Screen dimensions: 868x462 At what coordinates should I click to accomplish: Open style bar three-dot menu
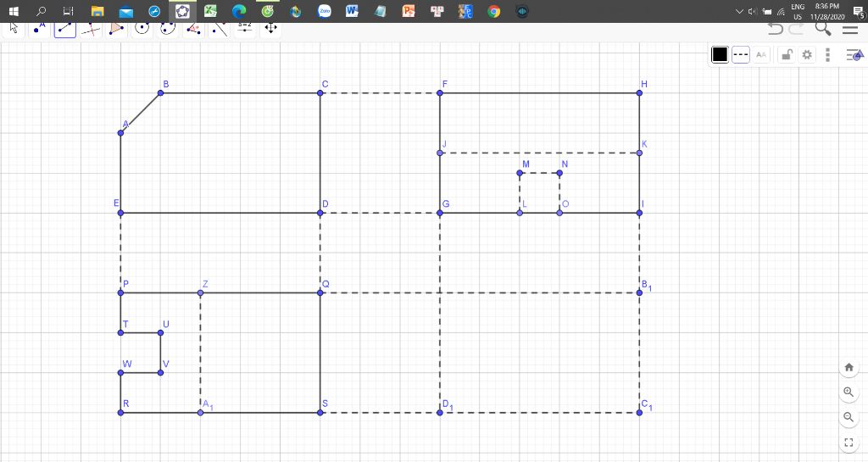click(x=827, y=54)
